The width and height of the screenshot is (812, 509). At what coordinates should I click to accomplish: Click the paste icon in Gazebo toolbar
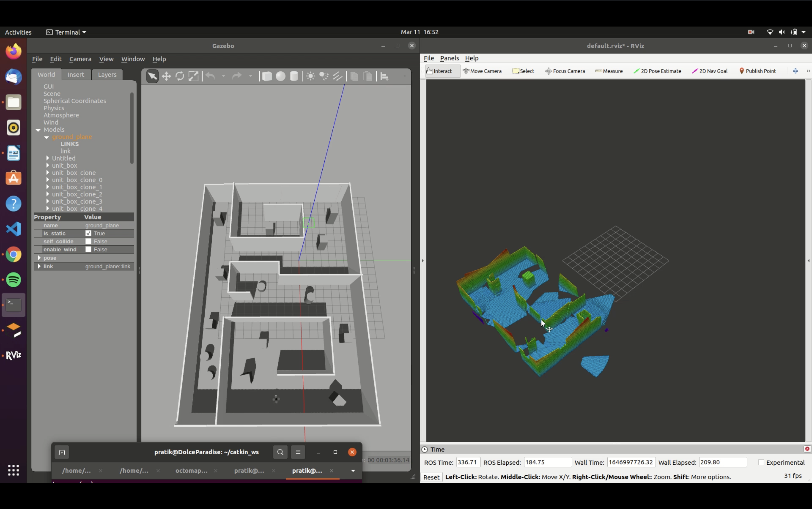click(x=368, y=76)
